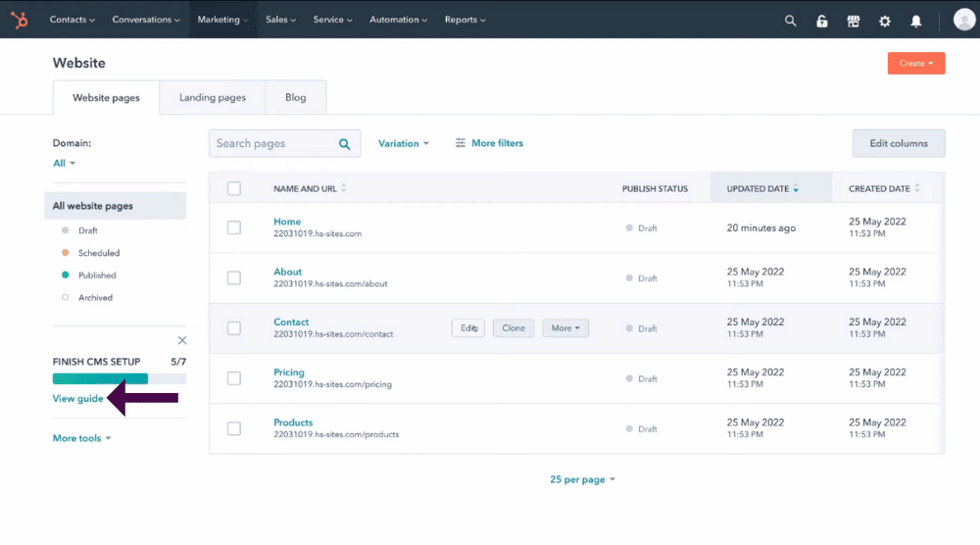
Task: Open the Contact page link
Action: [291, 322]
